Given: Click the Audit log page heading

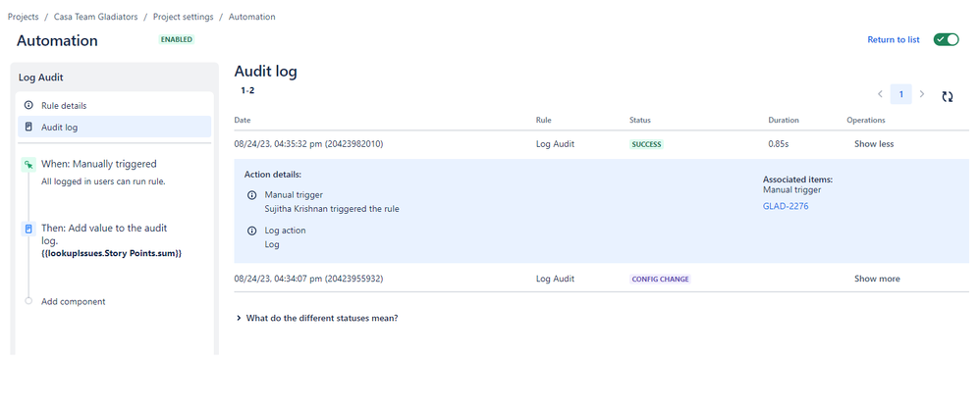Looking at the screenshot, I should pos(266,72).
